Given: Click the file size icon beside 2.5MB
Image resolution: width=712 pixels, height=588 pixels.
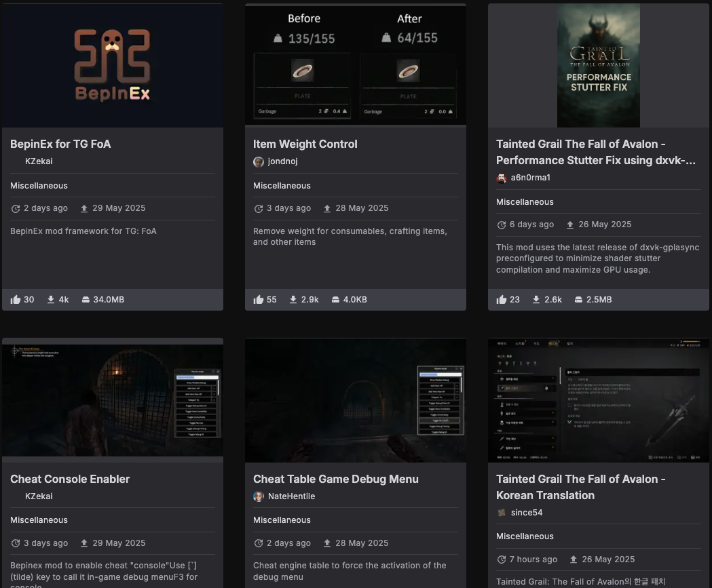Looking at the screenshot, I should (x=578, y=300).
